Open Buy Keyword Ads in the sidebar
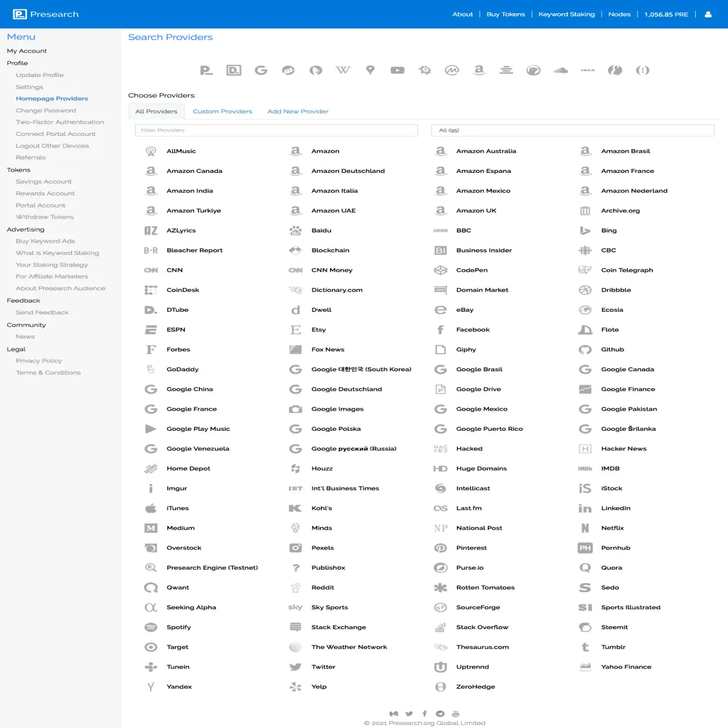728x728 pixels. click(x=45, y=241)
